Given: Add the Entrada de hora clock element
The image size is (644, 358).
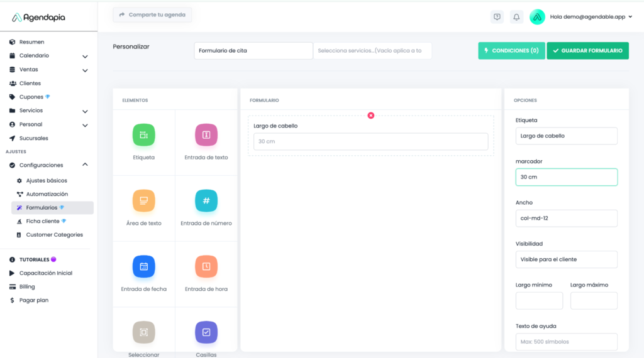Looking at the screenshot, I should point(206,267).
